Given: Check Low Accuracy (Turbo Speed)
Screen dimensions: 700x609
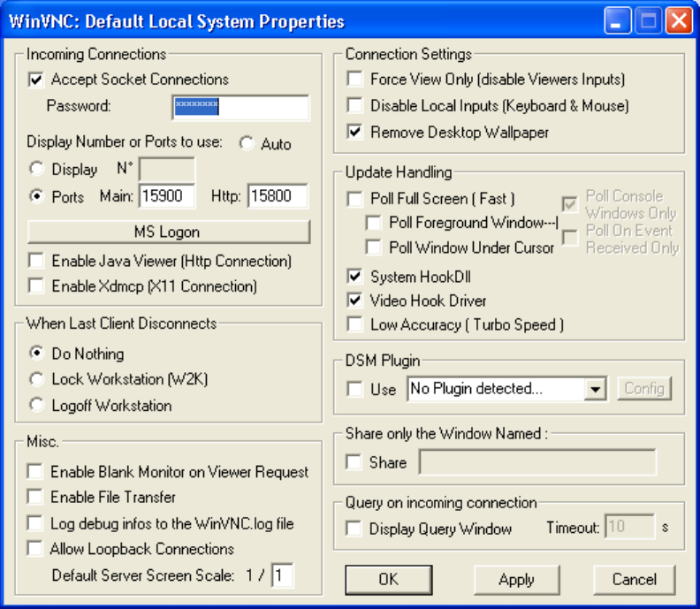Looking at the screenshot, I should pyautogui.click(x=355, y=324).
